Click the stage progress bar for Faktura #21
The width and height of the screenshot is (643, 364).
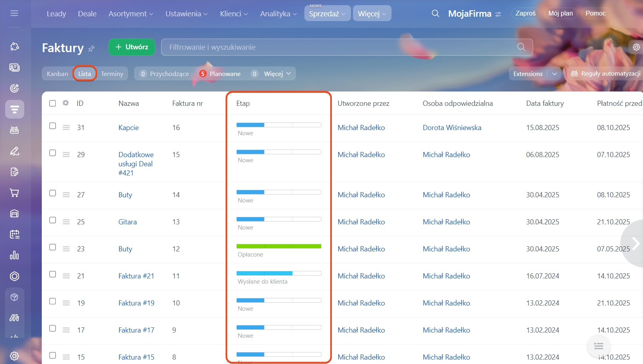click(279, 273)
